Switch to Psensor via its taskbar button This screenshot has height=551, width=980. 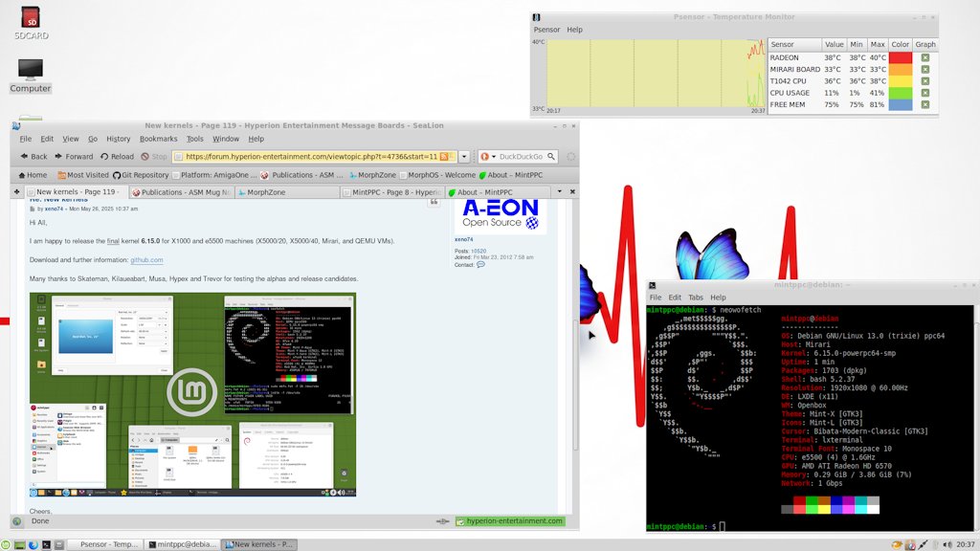coord(104,544)
